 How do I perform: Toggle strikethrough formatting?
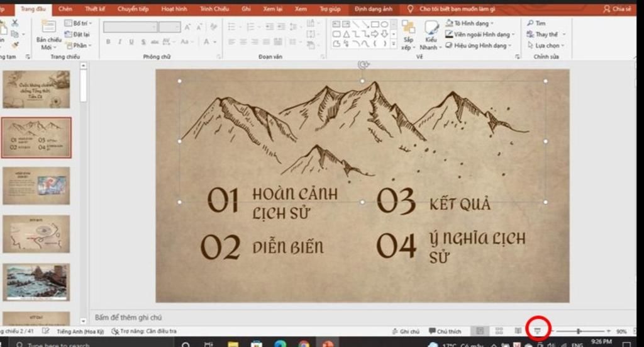coord(155,42)
